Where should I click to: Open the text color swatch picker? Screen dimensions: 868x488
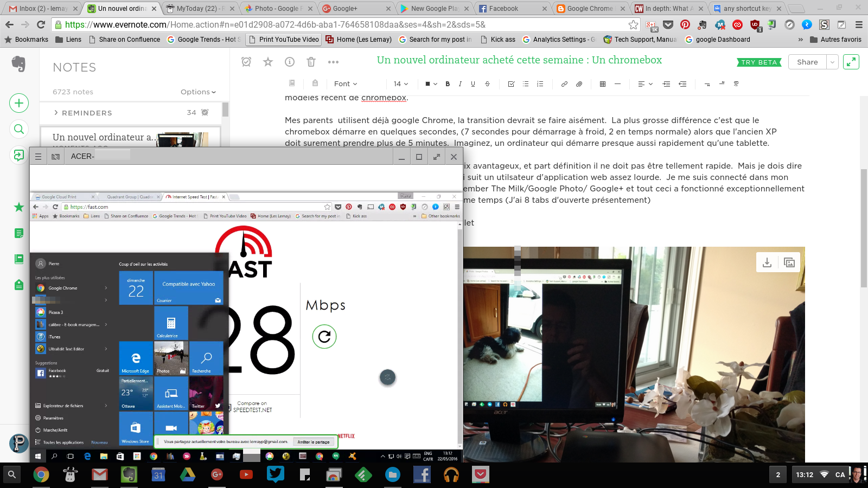(431, 84)
